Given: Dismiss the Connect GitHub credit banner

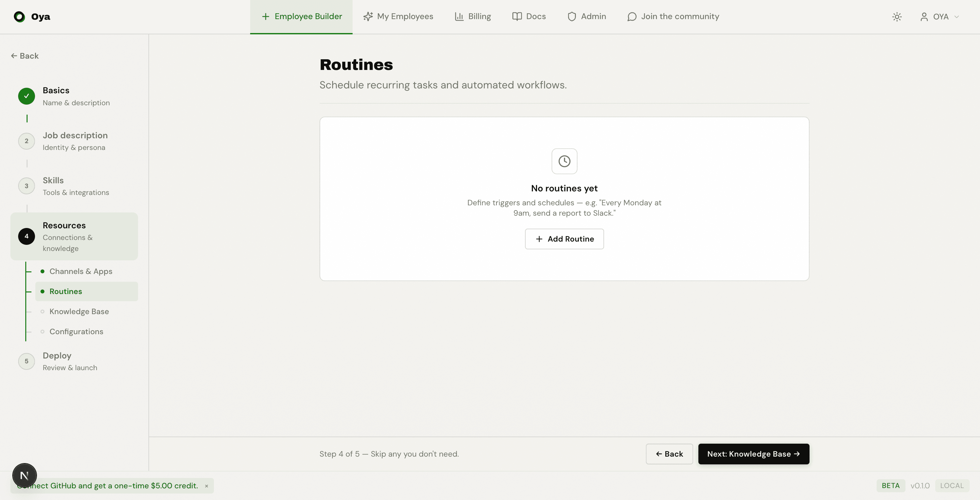Looking at the screenshot, I should (x=206, y=486).
